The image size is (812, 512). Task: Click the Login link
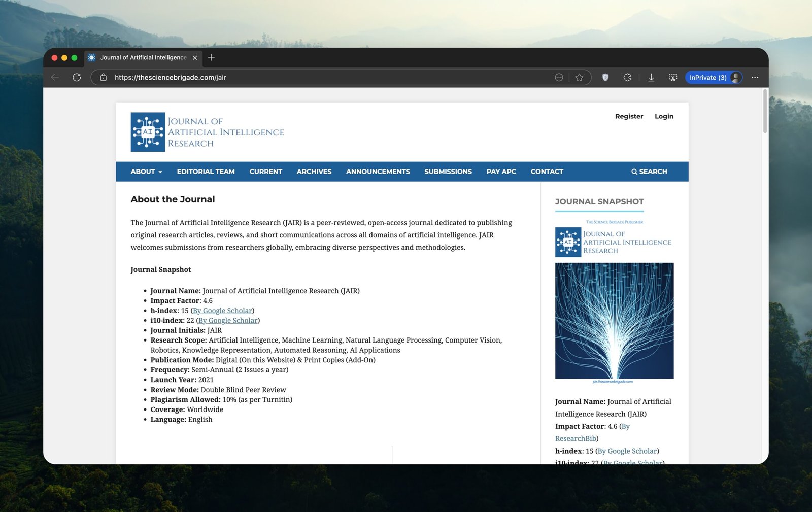(x=664, y=116)
